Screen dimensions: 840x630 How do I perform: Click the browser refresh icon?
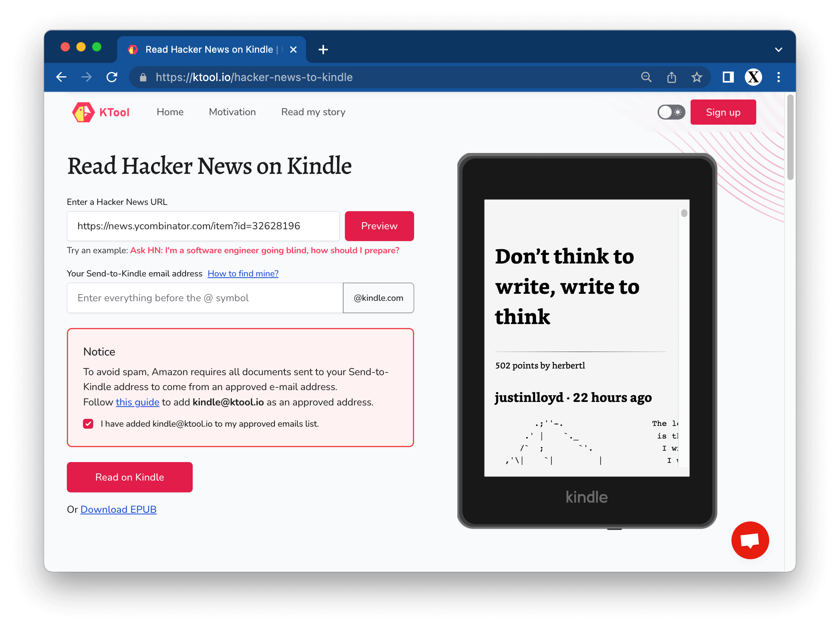tap(113, 78)
